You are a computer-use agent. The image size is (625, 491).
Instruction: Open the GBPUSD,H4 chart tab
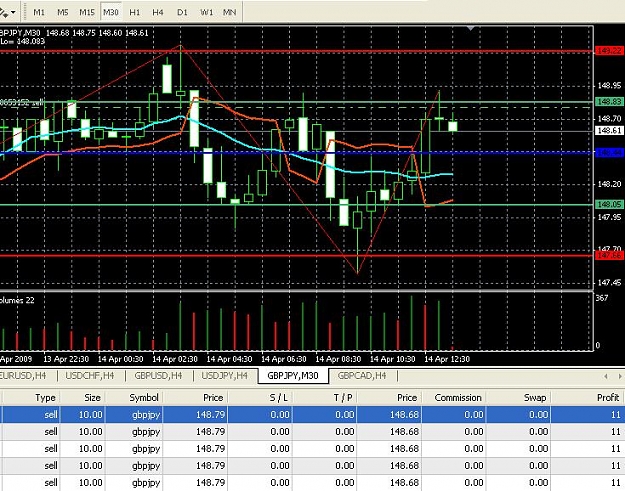(x=158, y=375)
